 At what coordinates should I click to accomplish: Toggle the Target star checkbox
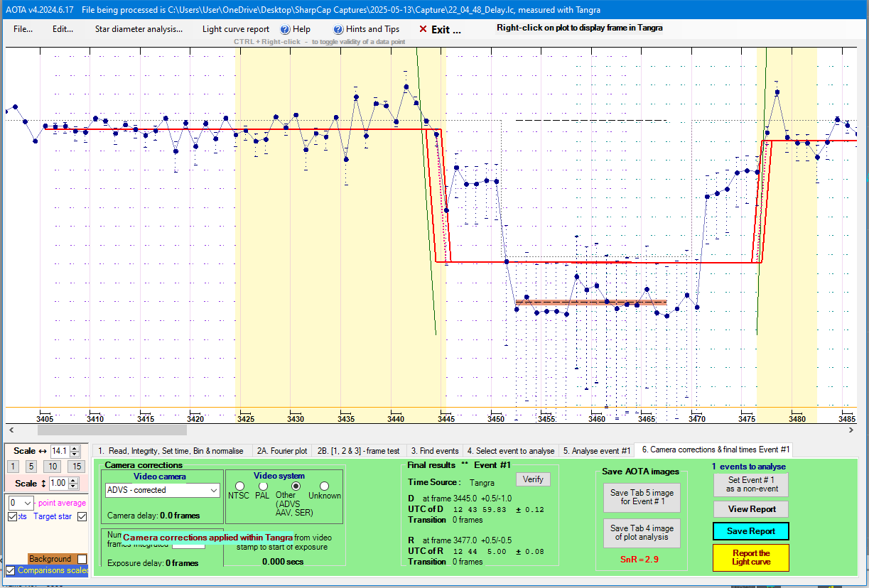tap(82, 516)
